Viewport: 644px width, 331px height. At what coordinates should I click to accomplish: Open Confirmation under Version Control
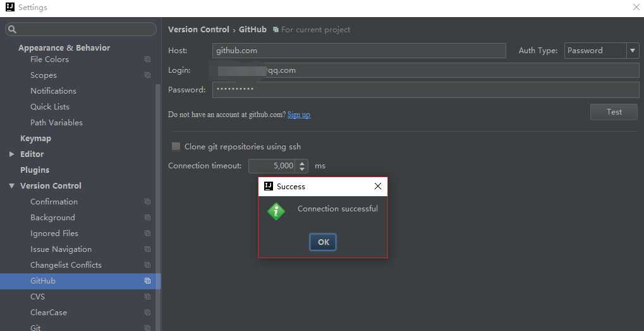(54, 202)
